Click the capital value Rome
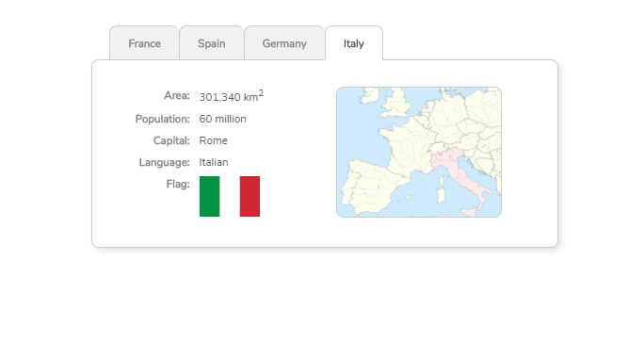Image resolution: width=644 pixels, height=342 pixels. [x=213, y=140]
